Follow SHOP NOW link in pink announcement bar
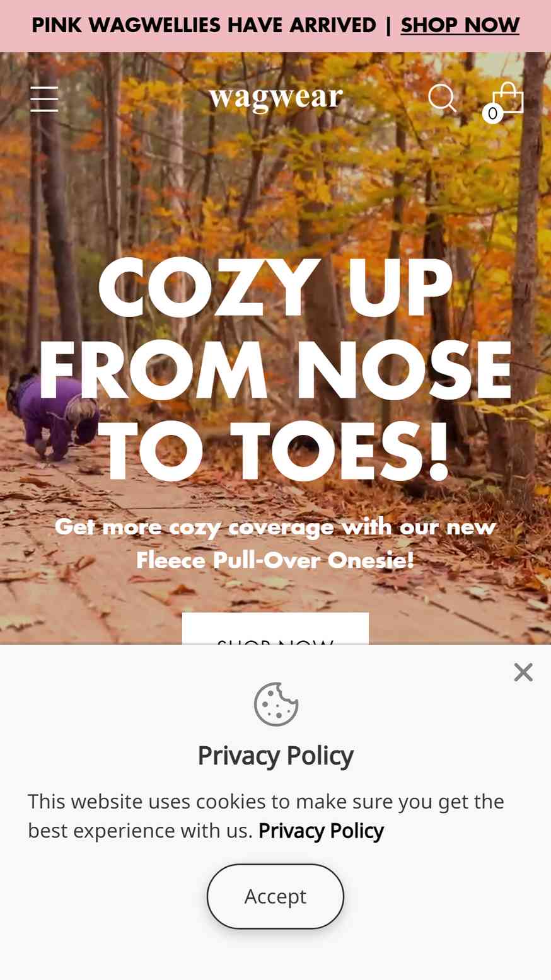The width and height of the screenshot is (551, 980). 460,25
